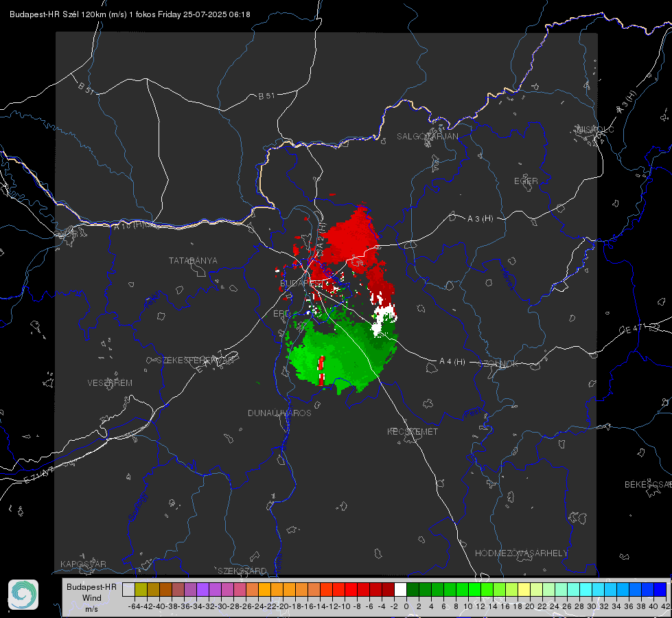672x618 pixels.
Task: Click the 42 value at legend end
Action: (665, 606)
